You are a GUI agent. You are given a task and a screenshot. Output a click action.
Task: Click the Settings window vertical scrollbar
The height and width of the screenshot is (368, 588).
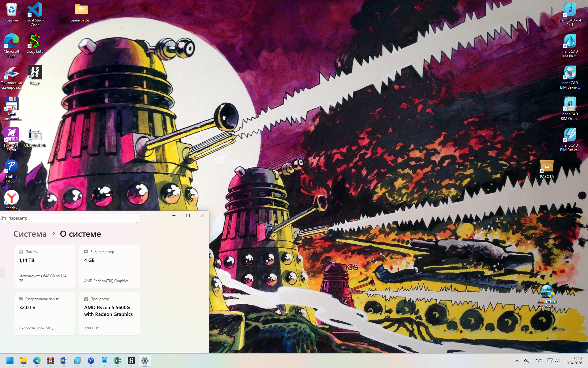click(208, 257)
